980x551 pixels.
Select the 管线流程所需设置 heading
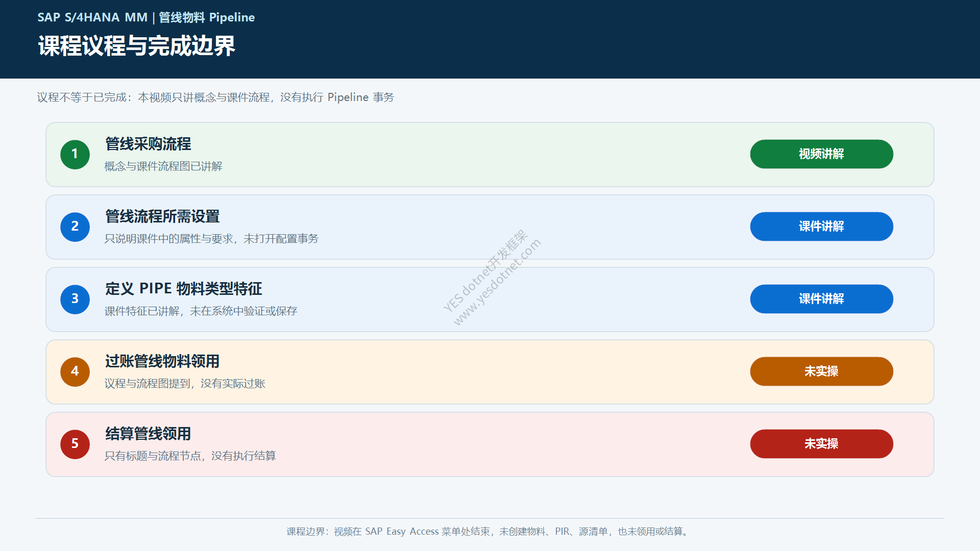(x=162, y=216)
